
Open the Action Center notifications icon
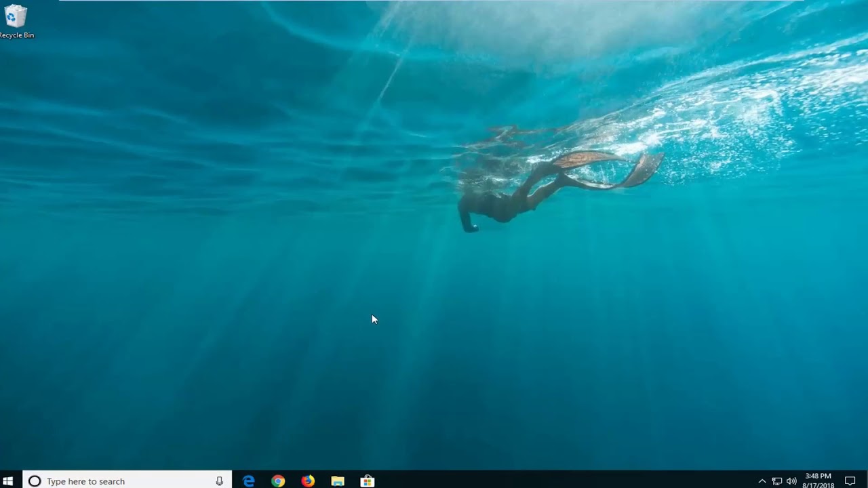click(x=850, y=481)
